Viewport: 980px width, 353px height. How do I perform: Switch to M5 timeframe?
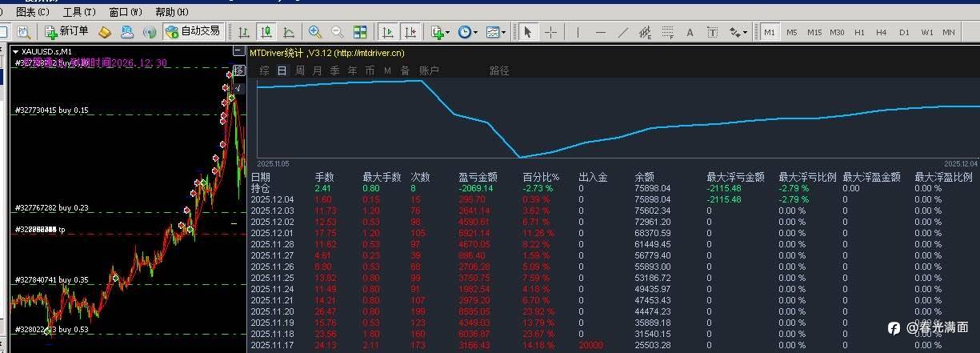(791, 32)
